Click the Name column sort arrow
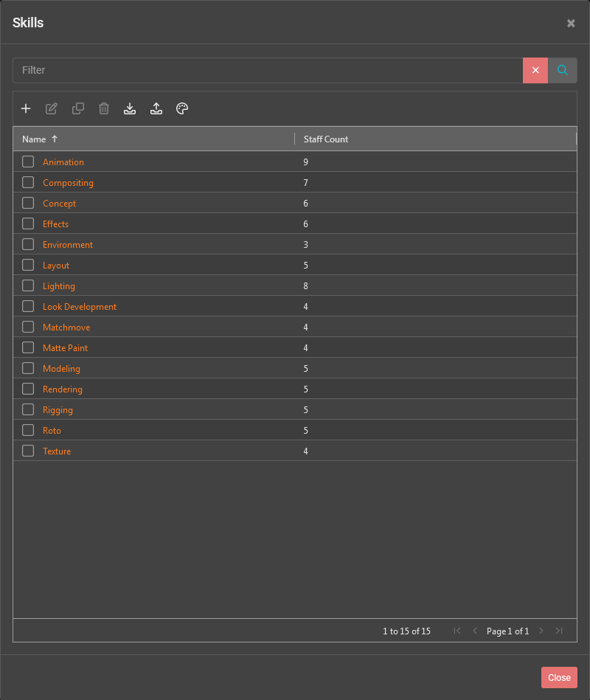Viewport: 590px width, 700px height. tap(56, 139)
